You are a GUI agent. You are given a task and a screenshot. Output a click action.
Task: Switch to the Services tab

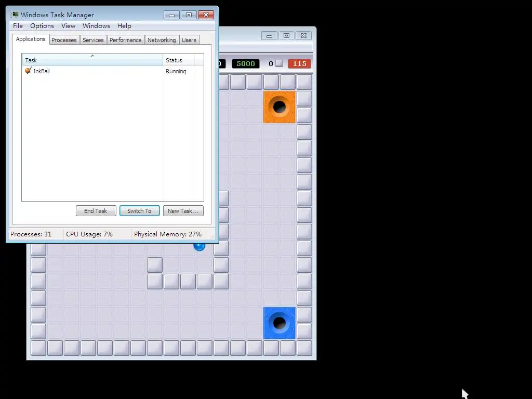pyautogui.click(x=93, y=40)
